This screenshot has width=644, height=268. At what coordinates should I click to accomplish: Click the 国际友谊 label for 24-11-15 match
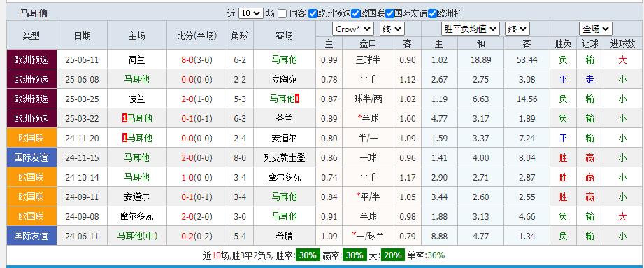point(31,157)
